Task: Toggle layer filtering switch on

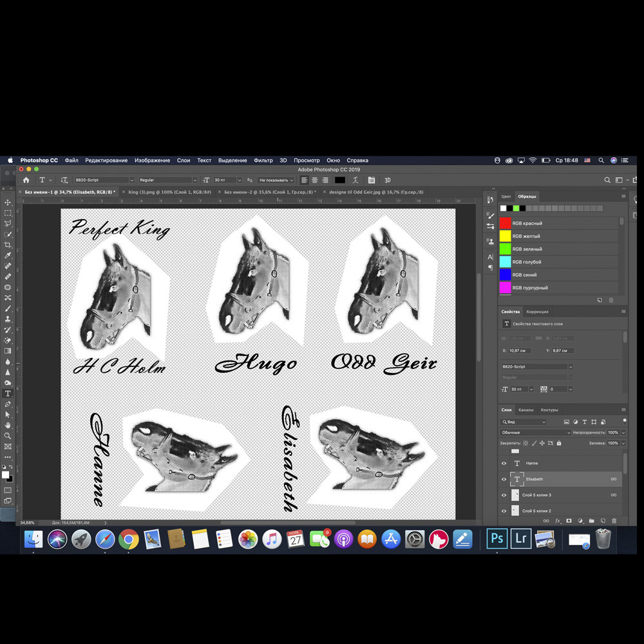Action: (625, 421)
